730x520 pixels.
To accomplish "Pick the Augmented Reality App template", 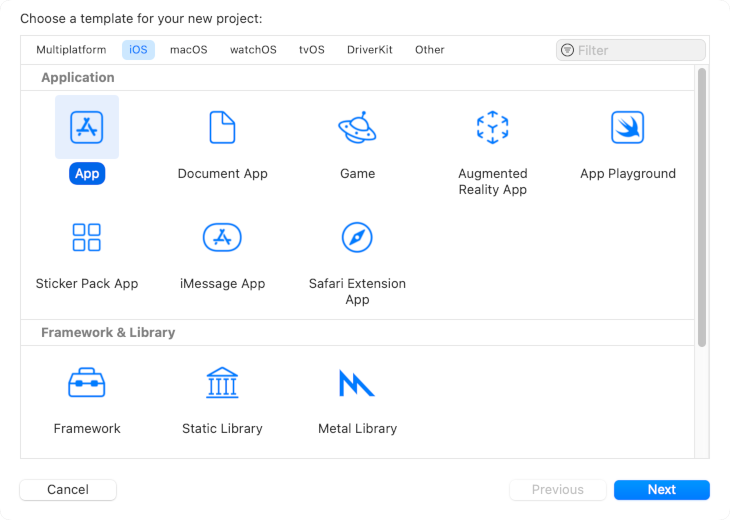I will coord(492,128).
